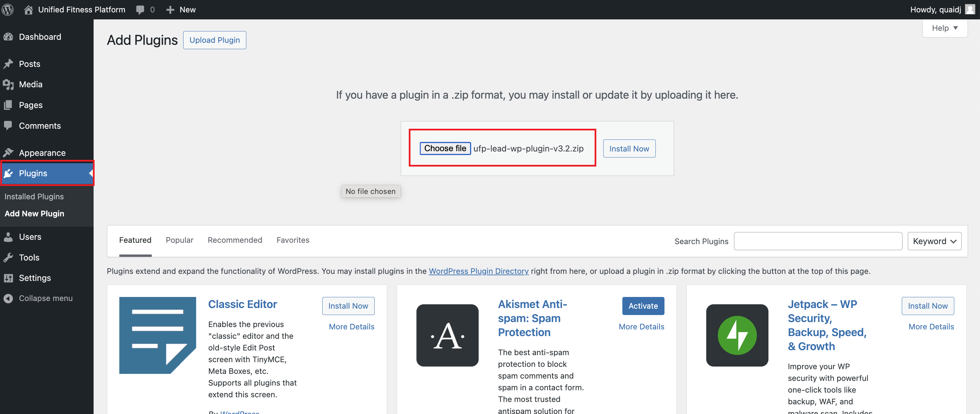Click the comments bubble icon in admin bar
Screen dimensions: 980x414
140,9
